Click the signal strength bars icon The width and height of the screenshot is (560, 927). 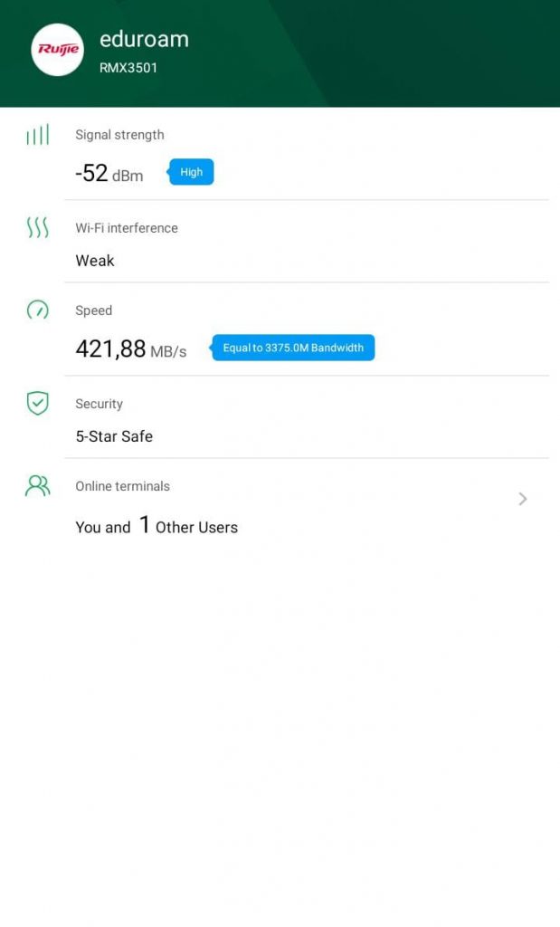pyautogui.click(x=37, y=136)
